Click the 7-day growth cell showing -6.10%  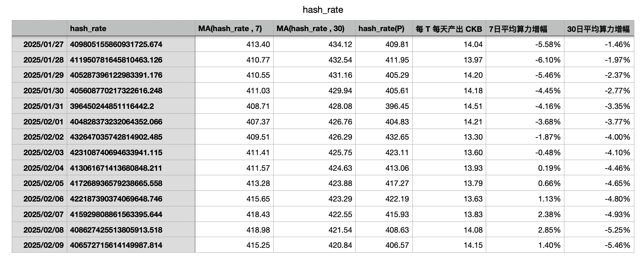click(525, 60)
